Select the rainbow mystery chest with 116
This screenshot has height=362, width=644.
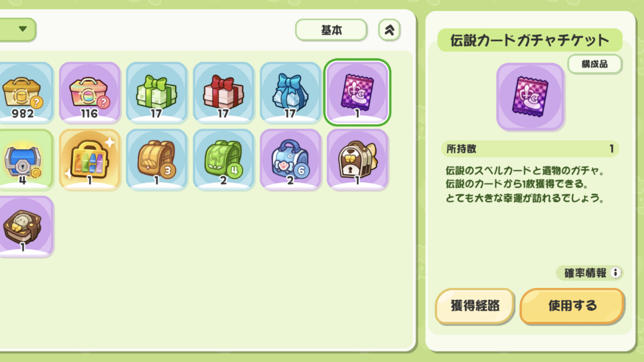[90, 93]
